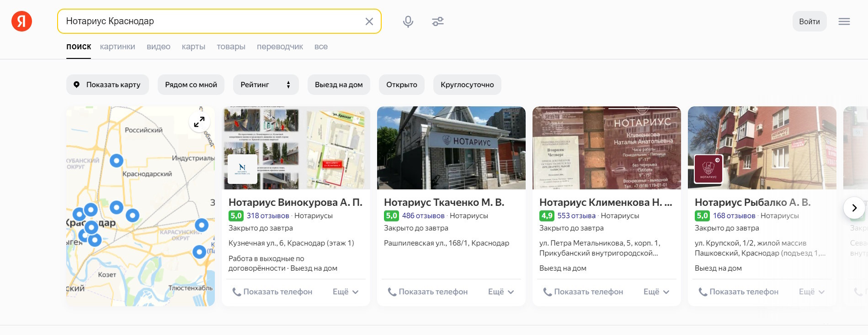Toggle the Рядом со мной filter
This screenshot has height=335, width=868.
point(191,85)
